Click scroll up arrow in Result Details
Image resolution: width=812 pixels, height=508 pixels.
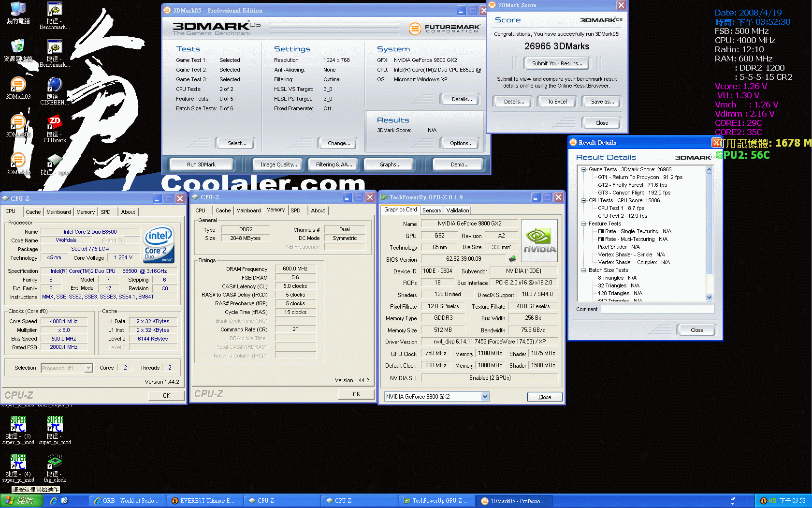coord(710,169)
